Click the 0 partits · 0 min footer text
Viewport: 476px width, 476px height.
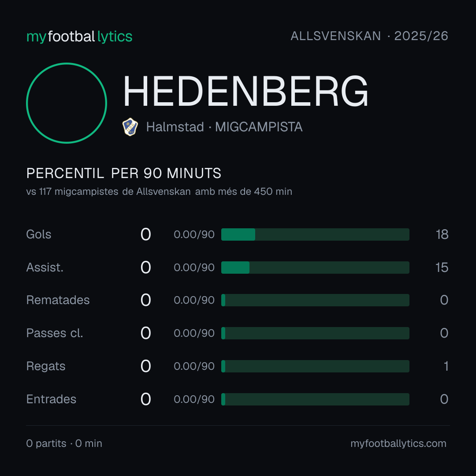64,443
